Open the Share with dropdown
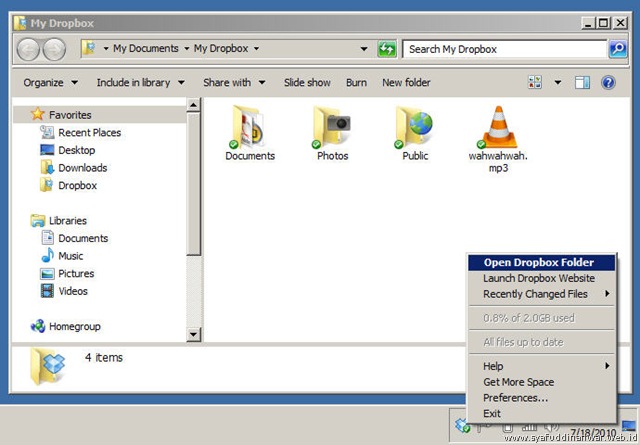640x445 pixels. coord(234,82)
